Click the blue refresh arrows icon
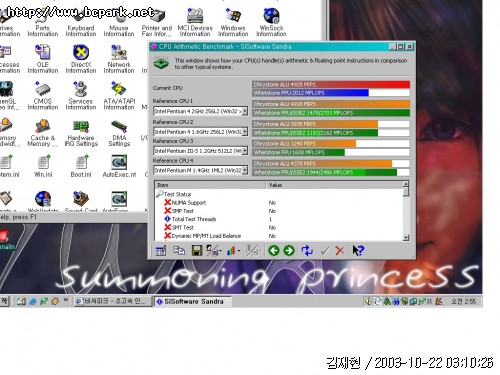The image size is (500, 375). (x=307, y=250)
